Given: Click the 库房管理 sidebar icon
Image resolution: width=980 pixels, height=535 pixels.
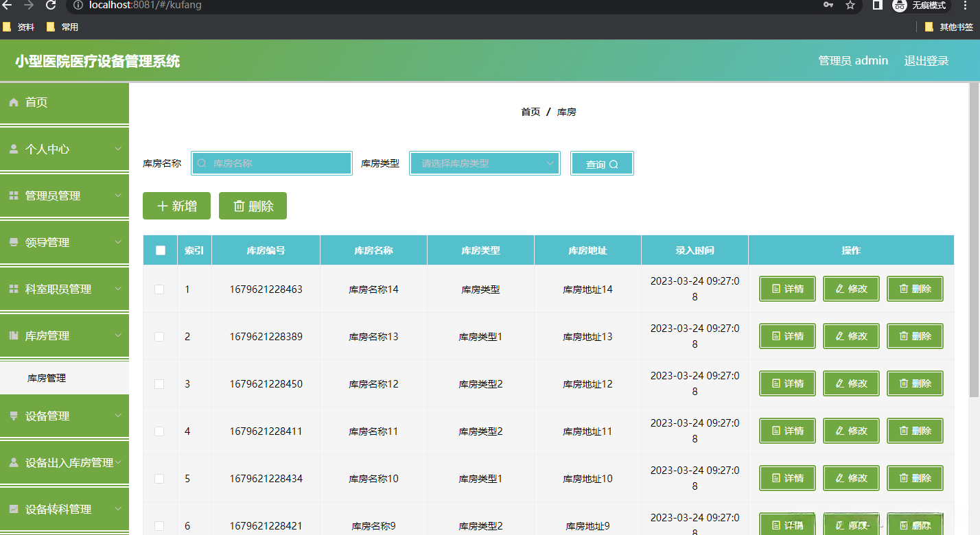Looking at the screenshot, I should tap(14, 335).
